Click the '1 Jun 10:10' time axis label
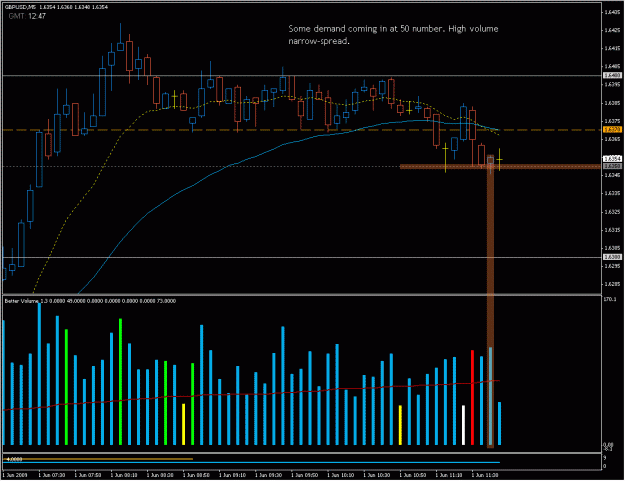The height and width of the screenshot is (481, 625). pos(340,475)
